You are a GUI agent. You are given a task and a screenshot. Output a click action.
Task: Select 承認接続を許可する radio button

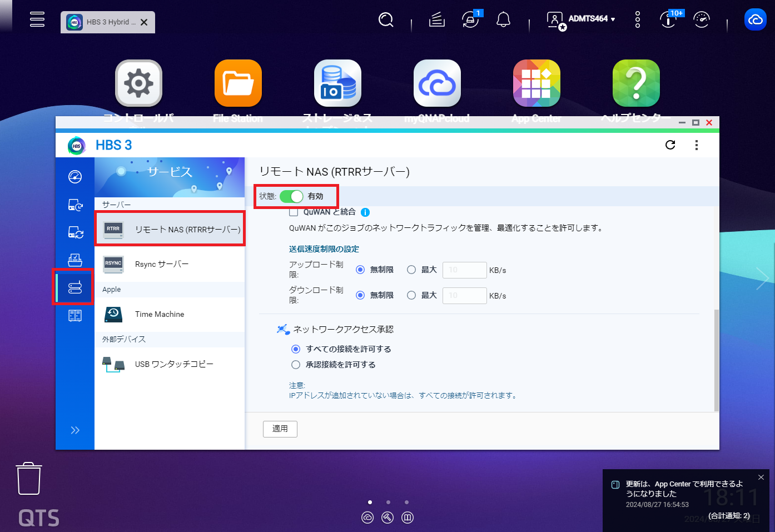(x=296, y=365)
